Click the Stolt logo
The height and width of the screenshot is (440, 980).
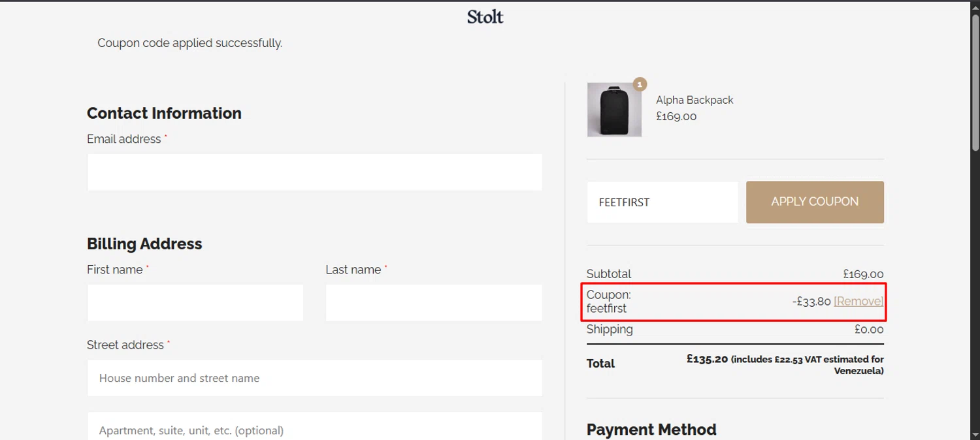[485, 17]
